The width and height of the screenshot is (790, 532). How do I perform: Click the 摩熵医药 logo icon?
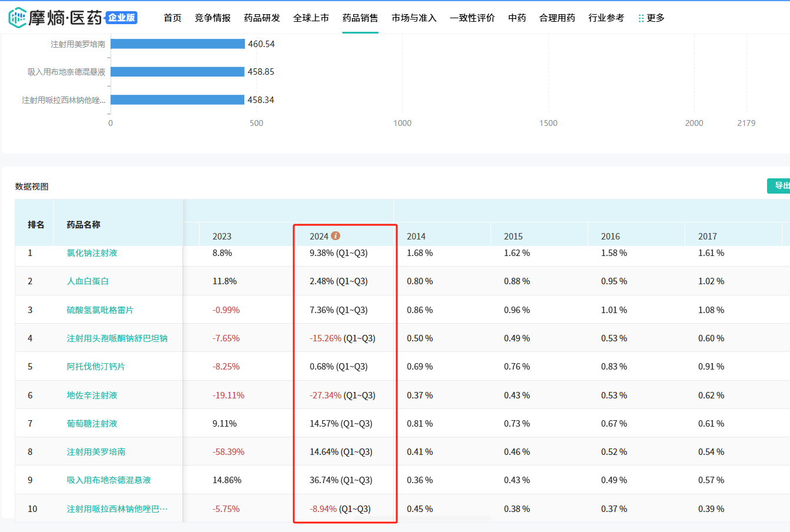pyautogui.click(x=18, y=18)
